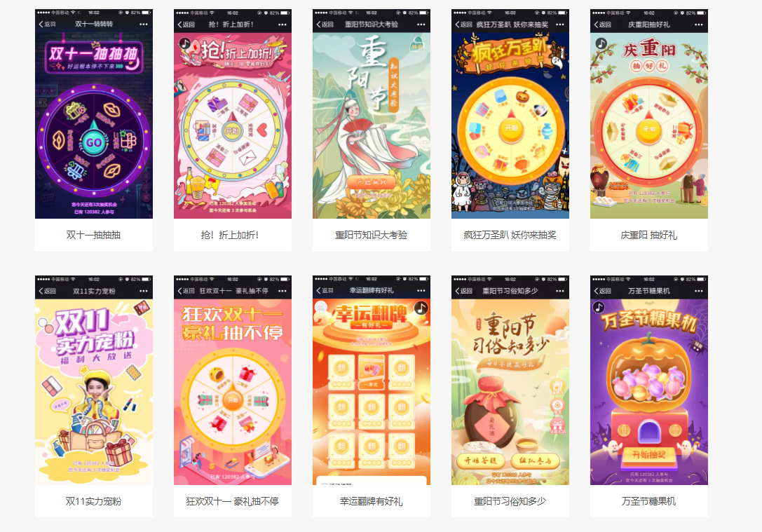Open three-dots menu in 万圣节糖果机 header
The image size is (762, 532).
(x=698, y=291)
